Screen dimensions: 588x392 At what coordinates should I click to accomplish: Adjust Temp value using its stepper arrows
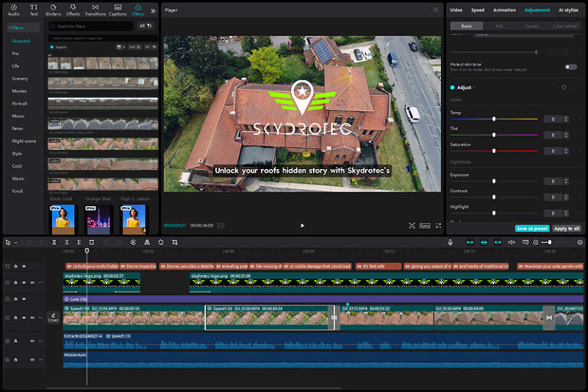pyautogui.click(x=566, y=119)
